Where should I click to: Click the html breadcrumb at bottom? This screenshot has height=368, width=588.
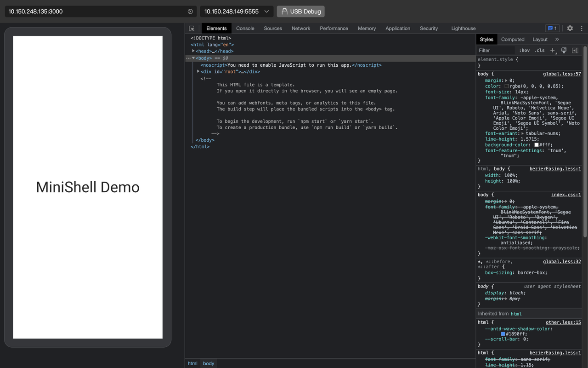[192, 363]
